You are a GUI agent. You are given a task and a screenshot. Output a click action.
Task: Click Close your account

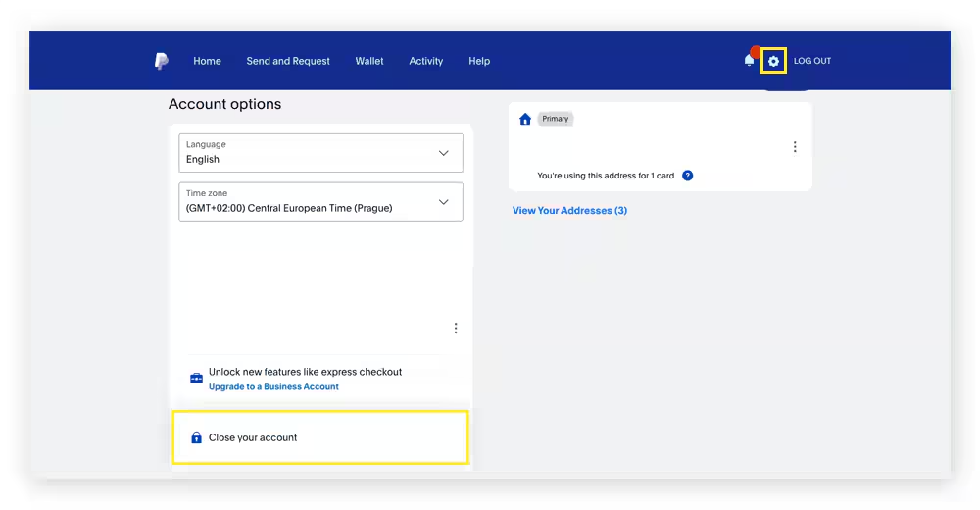click(x=320, y=437)
